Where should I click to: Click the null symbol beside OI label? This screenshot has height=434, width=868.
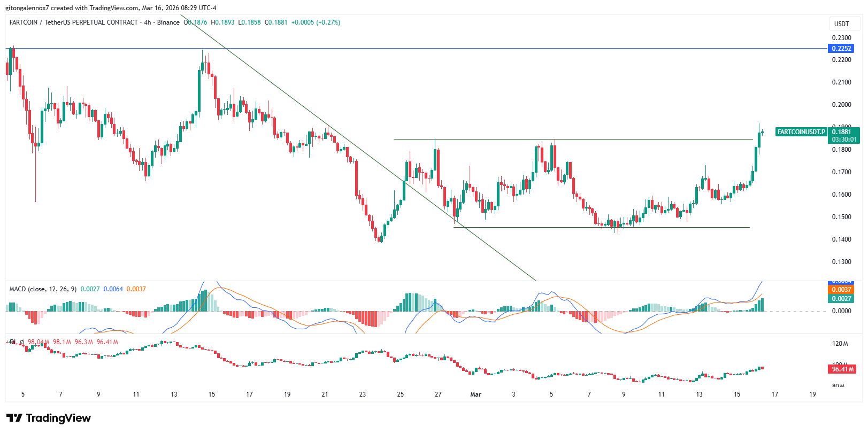click(22, 342)
